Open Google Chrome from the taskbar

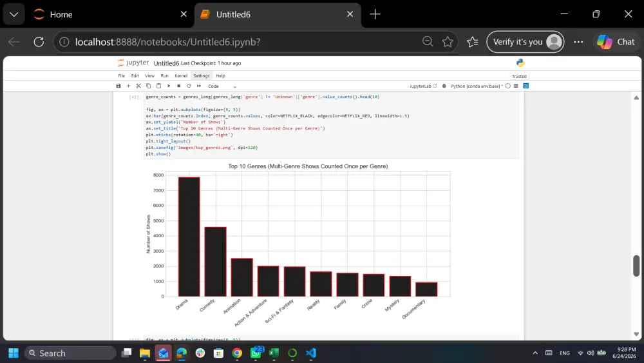(237, 353)
